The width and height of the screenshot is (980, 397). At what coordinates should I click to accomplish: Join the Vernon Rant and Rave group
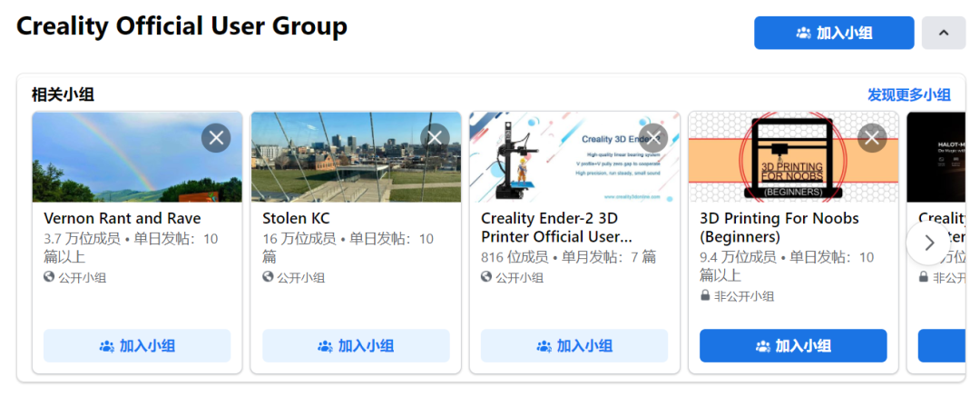click(x=137, y=346)
